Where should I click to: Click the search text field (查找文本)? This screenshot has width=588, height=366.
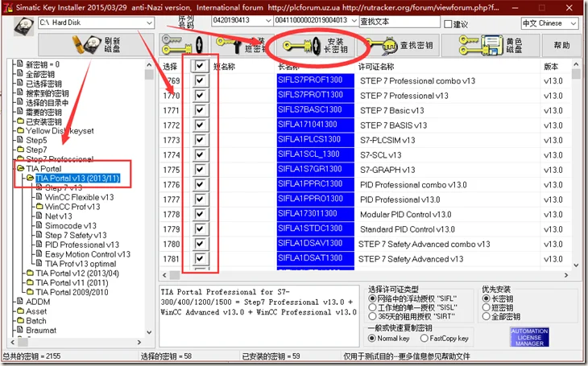pyautogui.click(x=400, y=22)
